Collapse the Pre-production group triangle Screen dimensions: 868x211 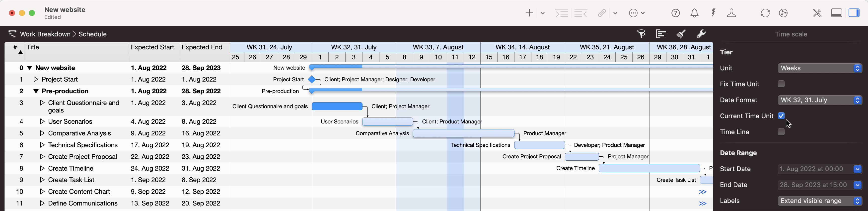tap(36, 91)
